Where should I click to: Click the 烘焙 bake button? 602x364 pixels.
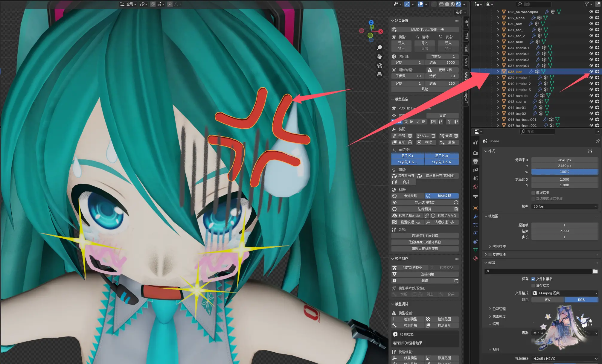coord(425,89)
